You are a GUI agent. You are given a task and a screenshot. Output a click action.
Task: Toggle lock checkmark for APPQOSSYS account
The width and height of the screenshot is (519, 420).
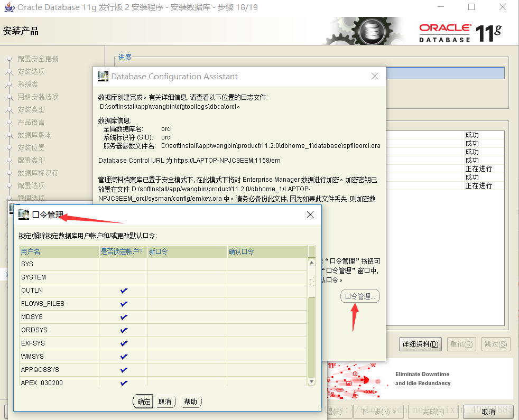coord(124,370)
